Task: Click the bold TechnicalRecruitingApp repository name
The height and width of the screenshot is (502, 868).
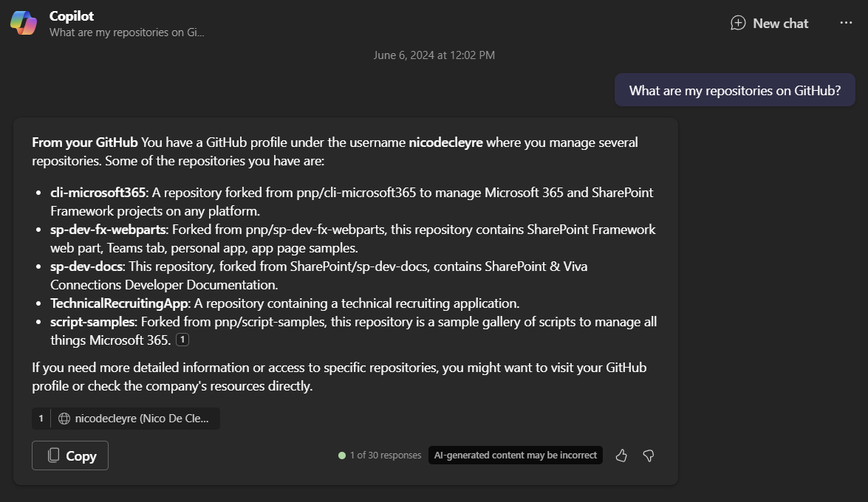Action: (x=120, y=303)
